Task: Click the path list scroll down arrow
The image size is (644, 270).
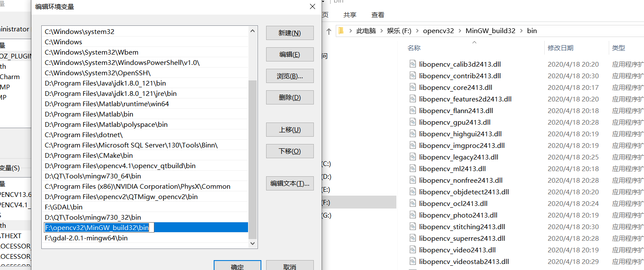Action: 253,244
